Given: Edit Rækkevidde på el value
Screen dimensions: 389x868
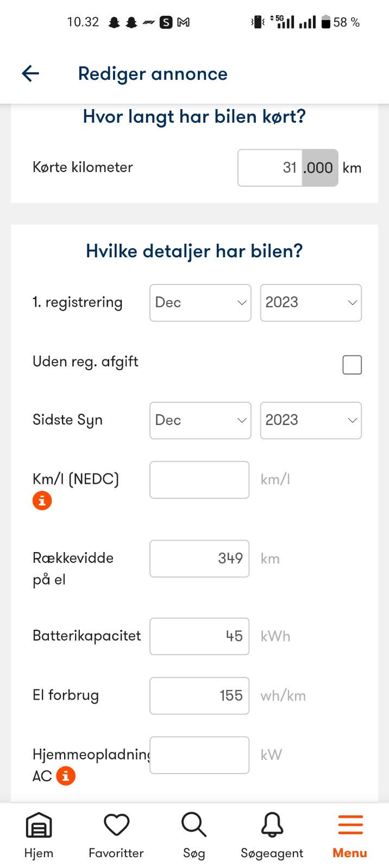Looking at the screenshot, I should pyautogui.click(x=199, y=559).
